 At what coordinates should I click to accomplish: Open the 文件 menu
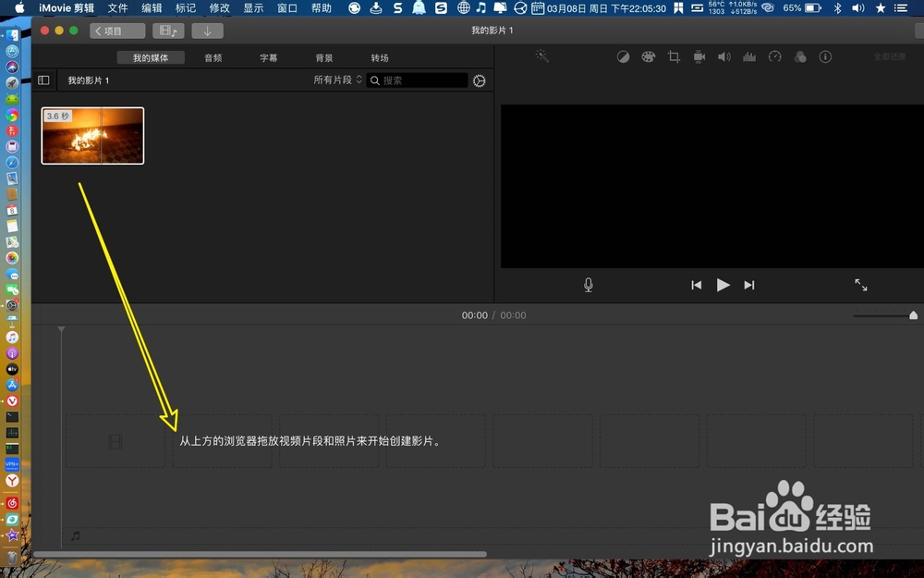click(x=117, y=8)
